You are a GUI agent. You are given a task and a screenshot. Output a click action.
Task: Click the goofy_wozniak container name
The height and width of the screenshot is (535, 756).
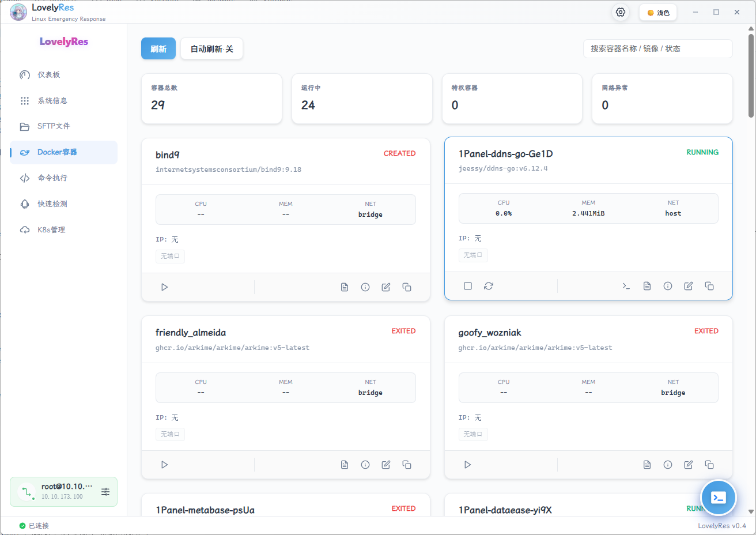(490, 333)
